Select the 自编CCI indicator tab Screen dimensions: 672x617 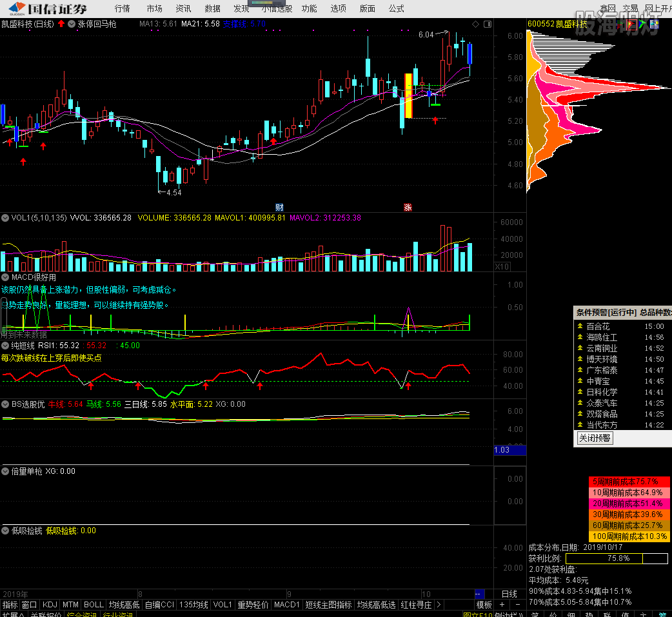tap(159, 605)
